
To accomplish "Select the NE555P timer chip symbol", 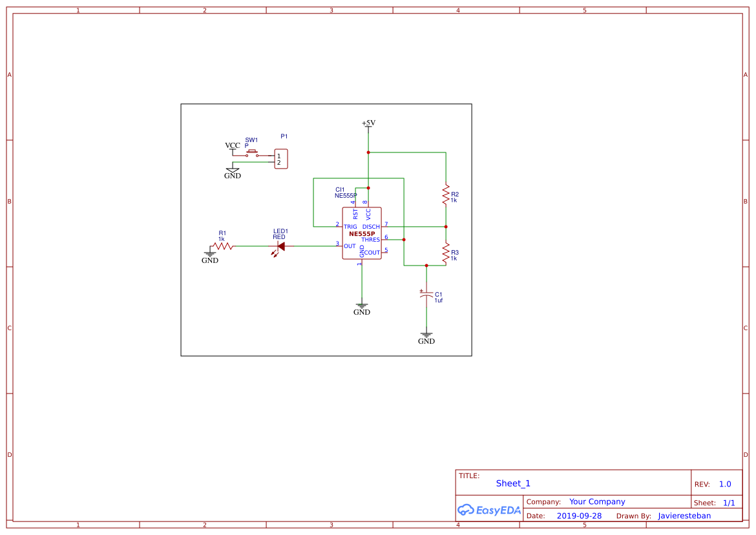I will pos(361,233).
